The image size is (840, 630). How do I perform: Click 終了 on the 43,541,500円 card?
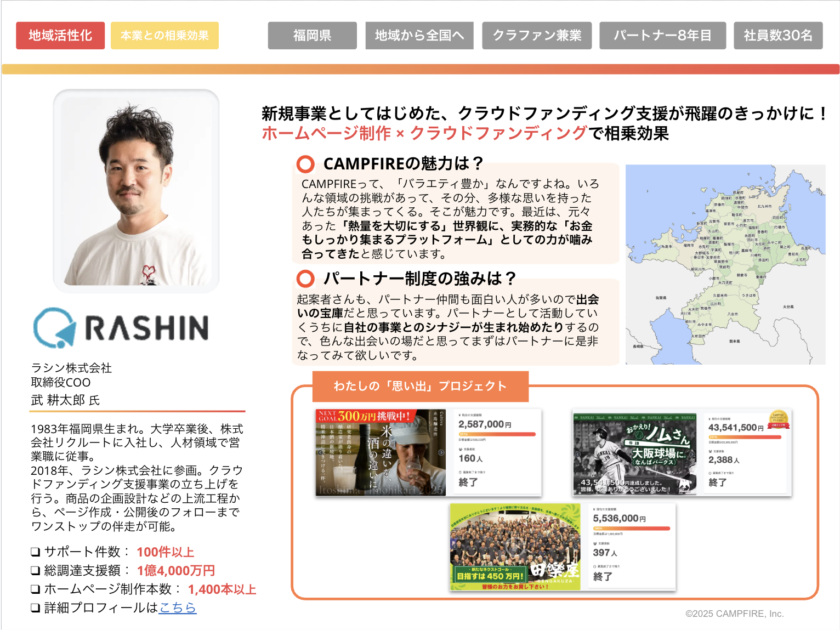click(x=718, y=483)
